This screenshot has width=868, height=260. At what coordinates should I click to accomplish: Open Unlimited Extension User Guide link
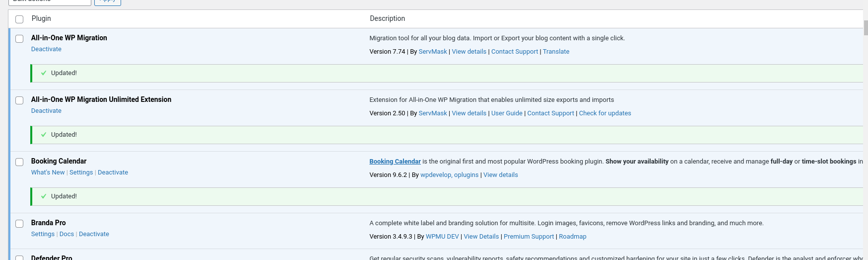click(506, 113)
